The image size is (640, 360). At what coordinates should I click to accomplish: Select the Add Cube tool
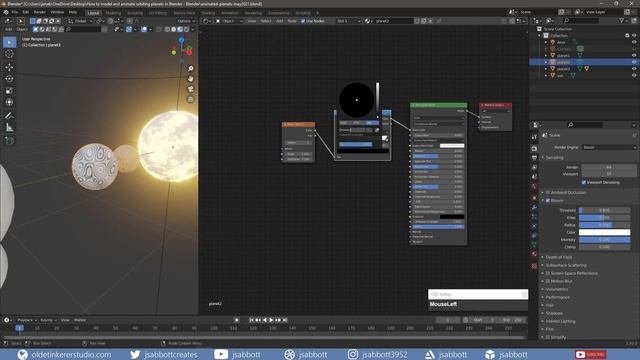tap(9, 141)
